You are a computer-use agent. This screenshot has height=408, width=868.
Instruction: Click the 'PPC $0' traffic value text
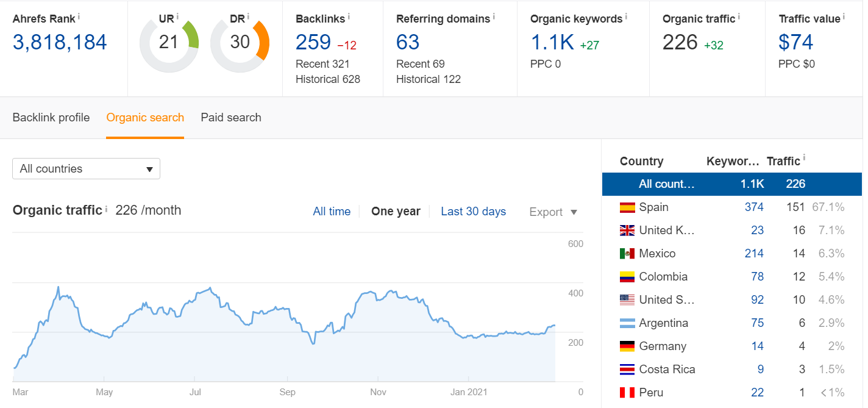coord(797,64)
